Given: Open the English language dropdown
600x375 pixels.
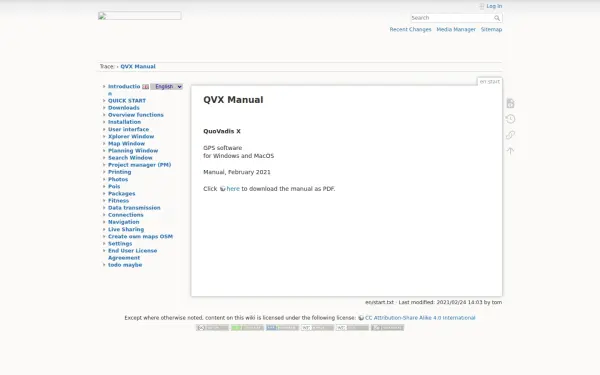Looking at the screenshot, I should pos(166,87).
